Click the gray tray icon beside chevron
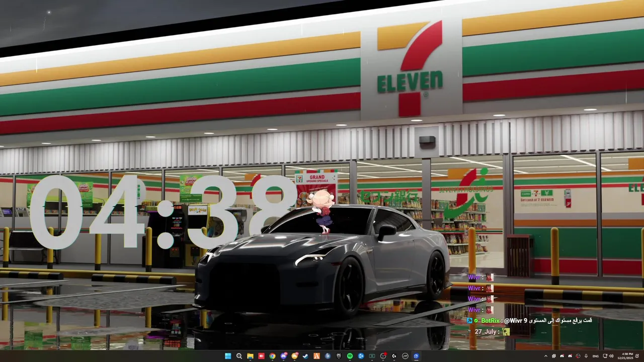The image size is (644, 362). (x=554, y=356)
